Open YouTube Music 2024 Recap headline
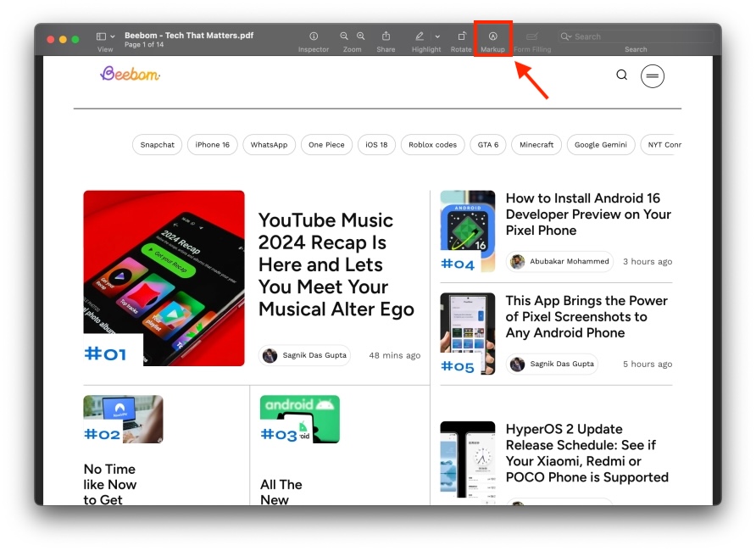756x551 pixels. (336, 264)
